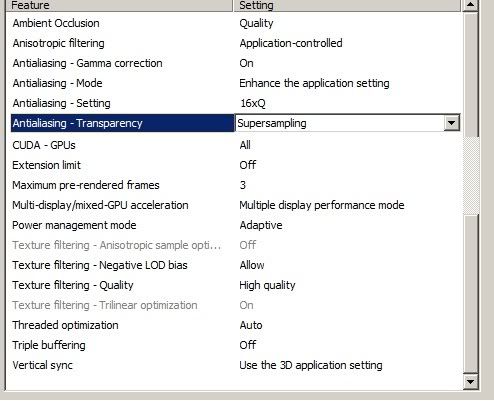494x401 pixels.
Task: Click the Extension limit feature
Action: tap(46, 165)
